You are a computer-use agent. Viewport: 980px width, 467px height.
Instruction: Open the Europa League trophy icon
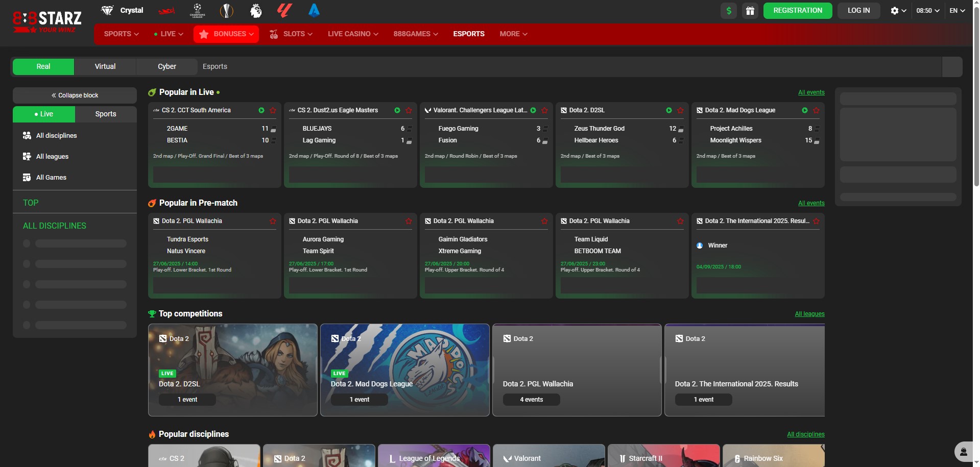click(226, 10)
